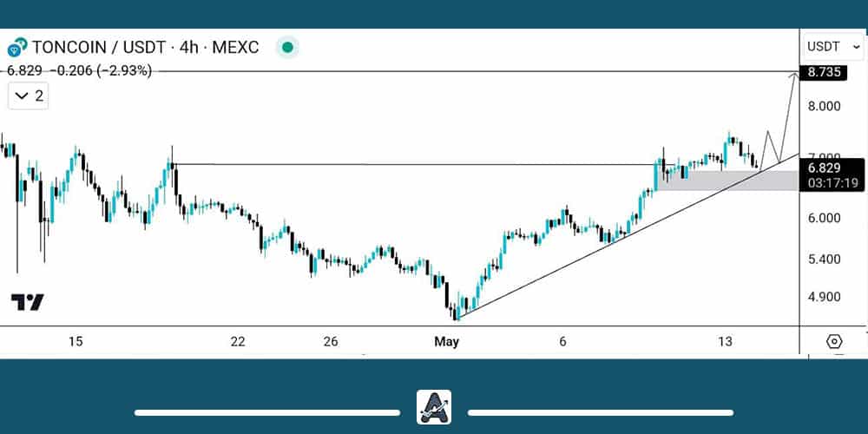Click the 8.000 price scale label
Image resolution: width=868 pixels, height=434 pixels.
point(824,107)
